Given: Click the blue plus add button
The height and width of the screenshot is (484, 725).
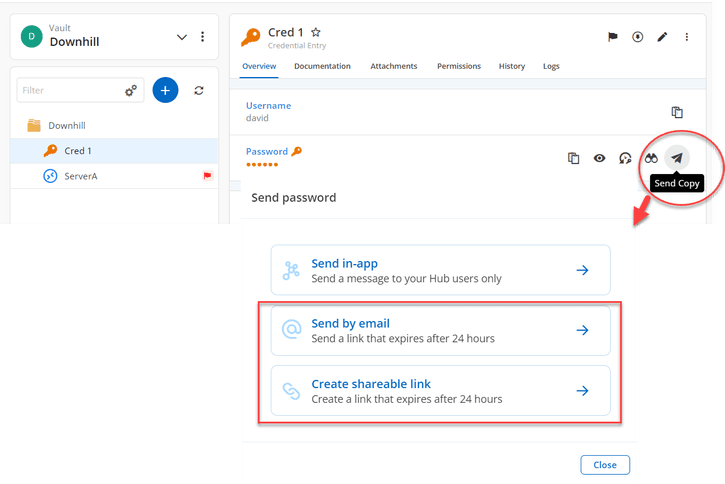Looking at the screenshot, I should click(x=165, y=90).
